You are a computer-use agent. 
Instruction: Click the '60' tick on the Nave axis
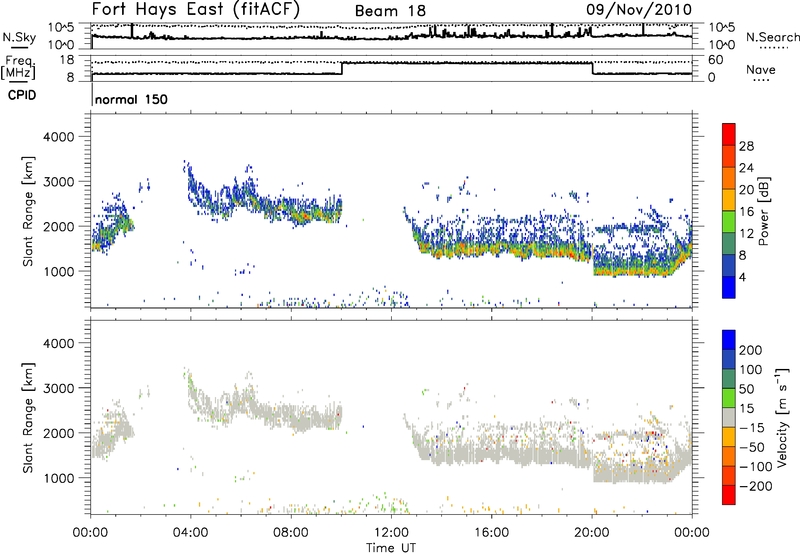(715, 60)
